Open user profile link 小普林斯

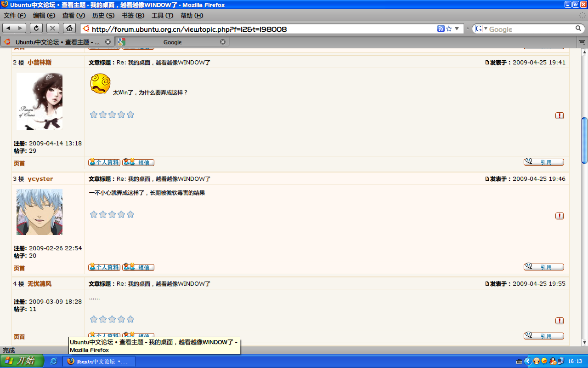click(x=40, y=63)
